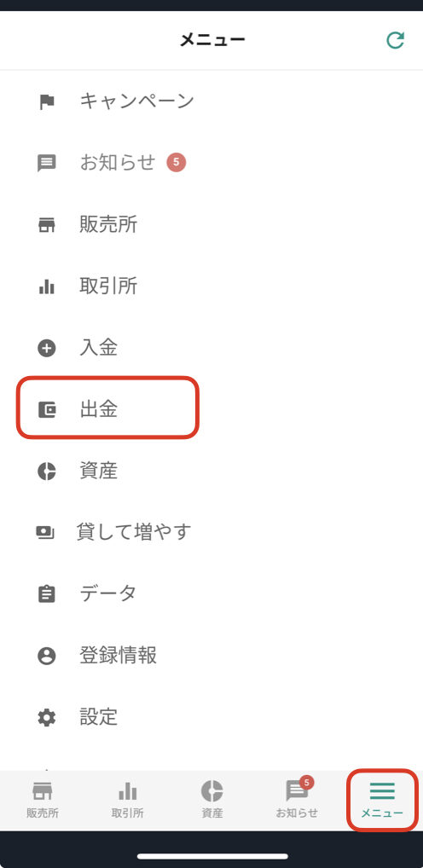Open the 貸して増やす menu entry
This screenshot has height=868, width=423.
tap(211, 533)
